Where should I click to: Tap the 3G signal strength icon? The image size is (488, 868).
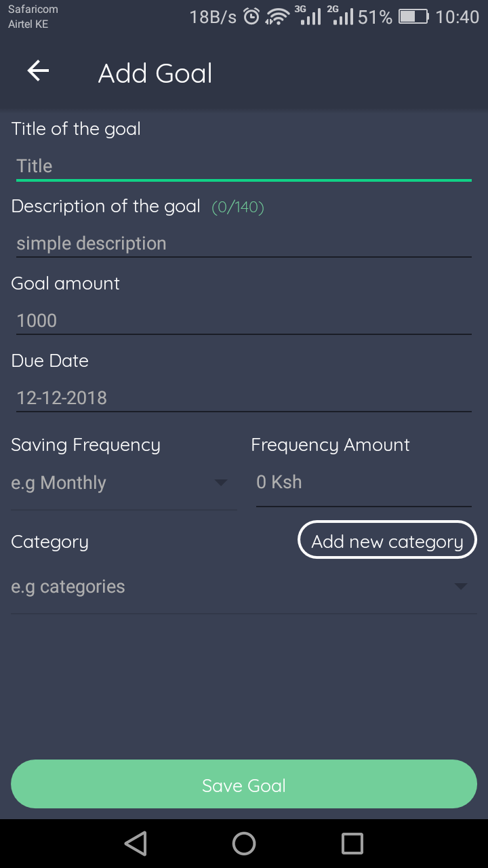[x=308, y=16]
